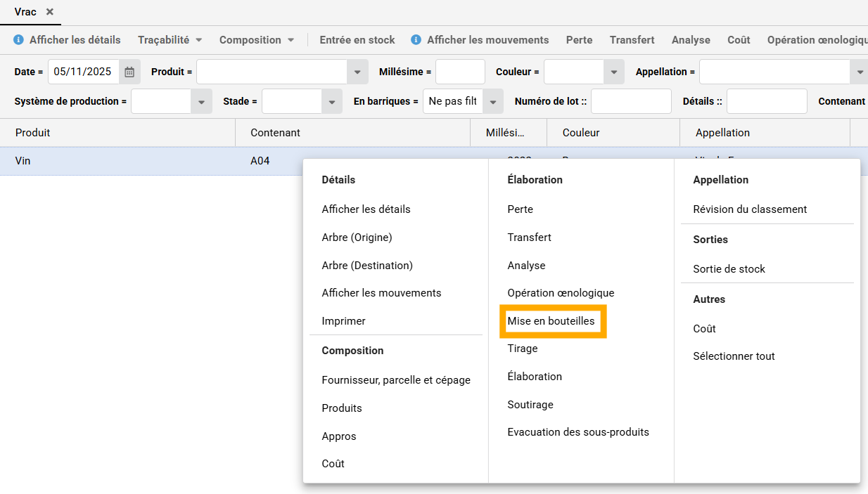Open the Produit filter dropdown

(x=357, y=72)
